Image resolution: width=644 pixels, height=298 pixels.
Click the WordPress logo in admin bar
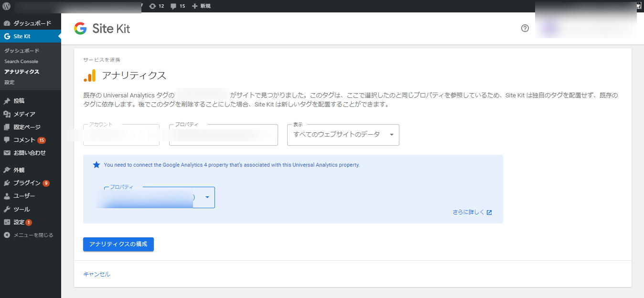point(7,6)
